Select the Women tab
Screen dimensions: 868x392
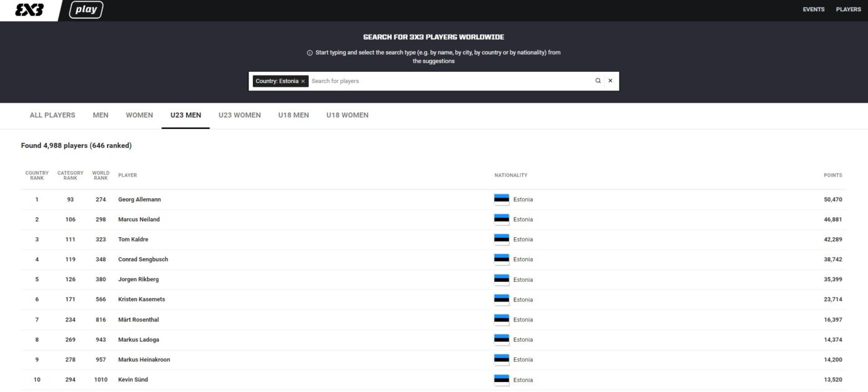point(139,115)
